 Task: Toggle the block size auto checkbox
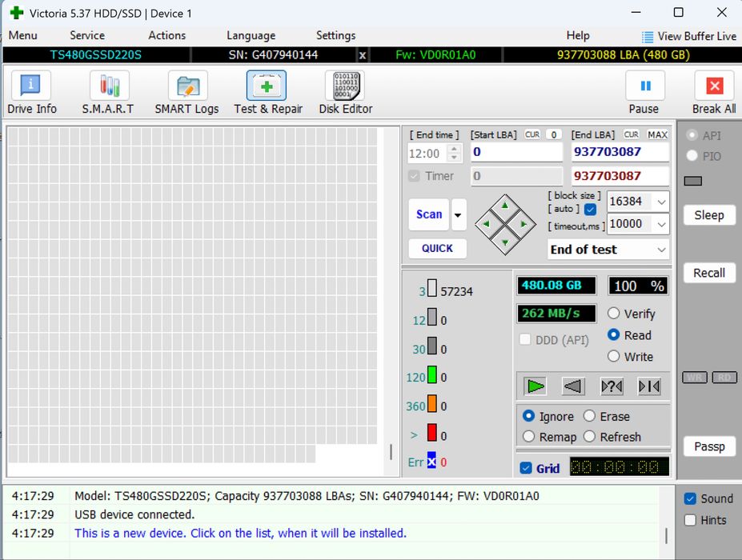point(590,209)
